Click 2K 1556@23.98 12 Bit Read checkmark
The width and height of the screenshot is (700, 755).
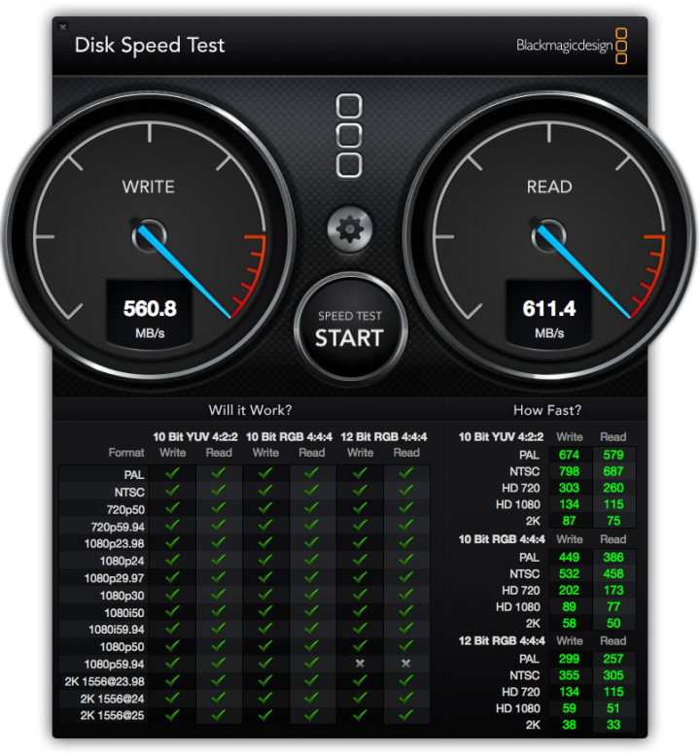[406, 681]
